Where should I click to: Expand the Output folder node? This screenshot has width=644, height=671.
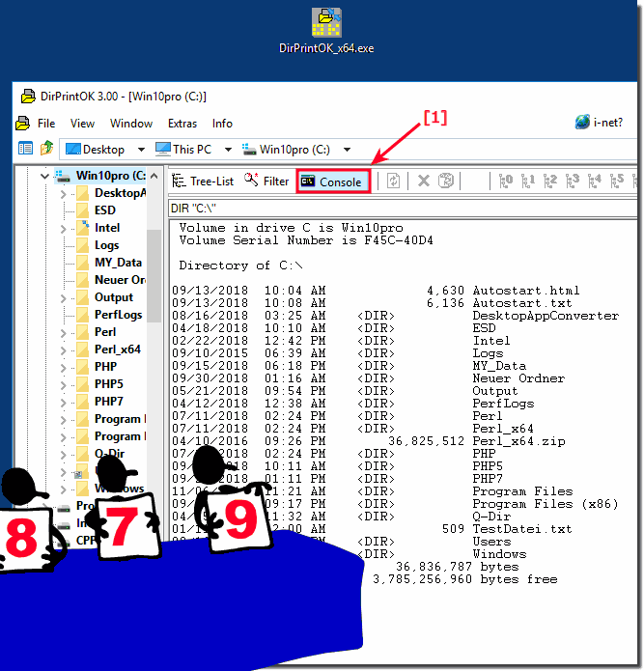coord(64,298)
